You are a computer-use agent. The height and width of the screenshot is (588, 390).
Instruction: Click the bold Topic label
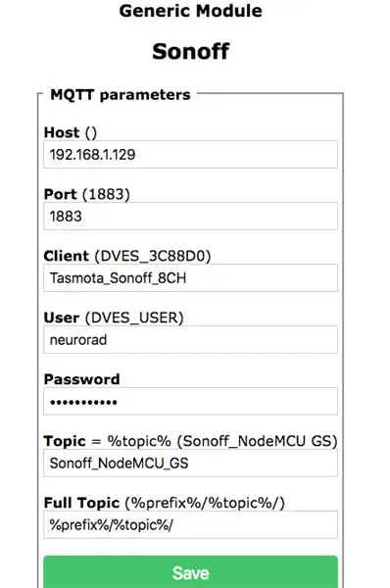[x=65, y=441]
